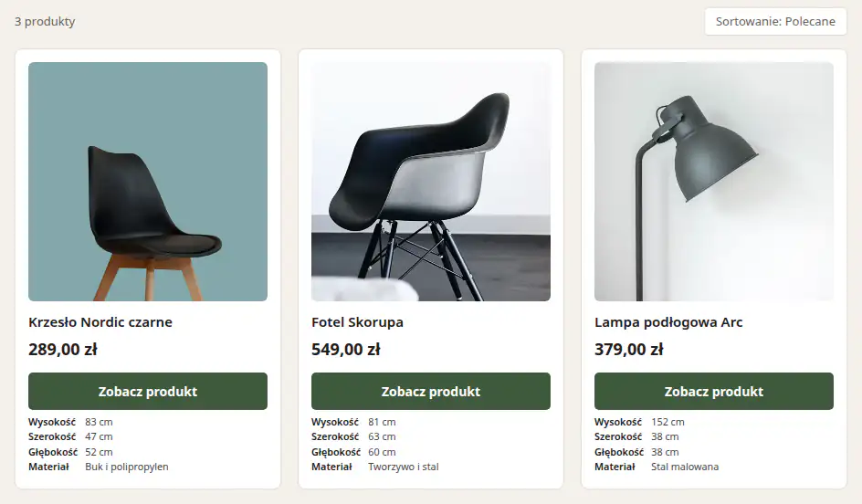Click Zobacz produkt for Fotel Skorupa
This screenshot has width=862, height=504.
(x=431, y=392)
